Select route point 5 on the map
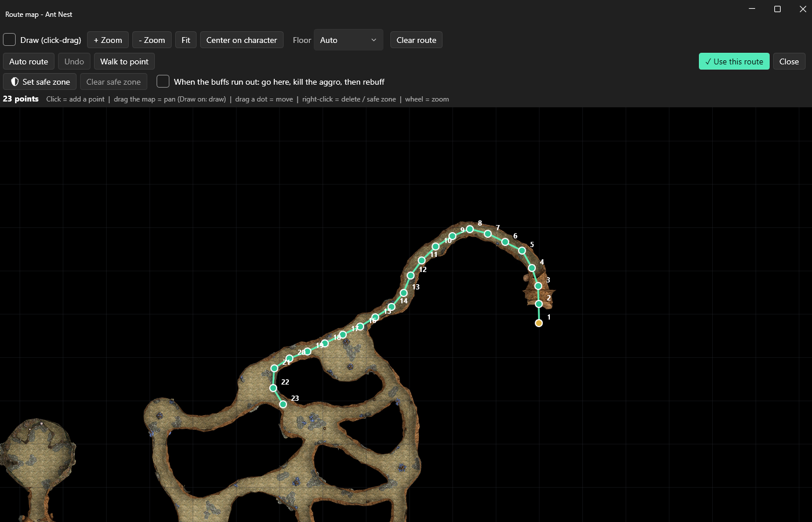The height and width of the screenshot is (522, 812). (x=522, y=251)
